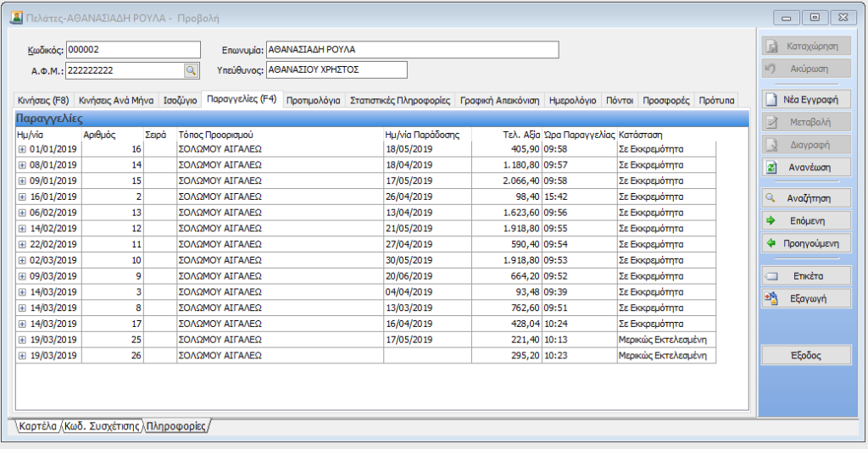This screenshot has width=868, height=449.
Task: Sort by Κατάσταση column header
Action: tap(666, 135)
